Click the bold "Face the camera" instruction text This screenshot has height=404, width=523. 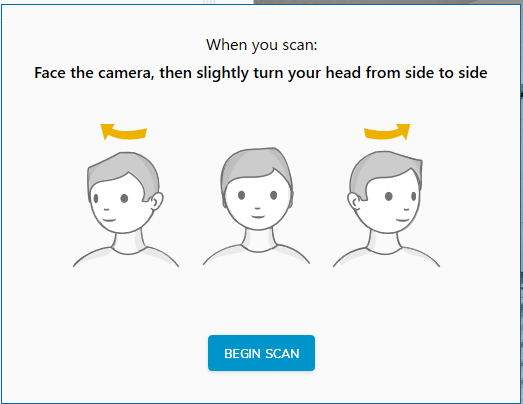click(93, 73)
